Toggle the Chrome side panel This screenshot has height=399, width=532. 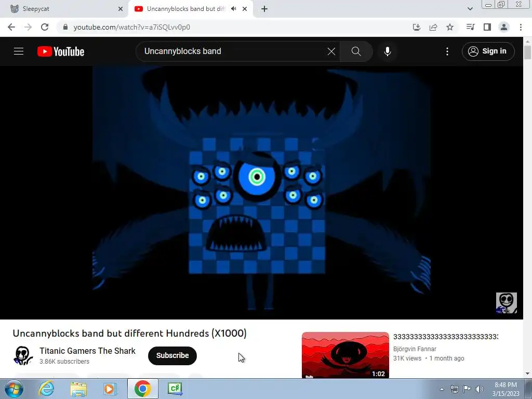coord(487,27)
